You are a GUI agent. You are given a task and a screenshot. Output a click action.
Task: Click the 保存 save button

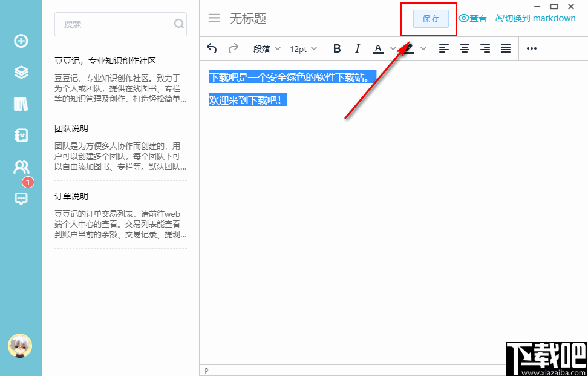pos(430,19)
